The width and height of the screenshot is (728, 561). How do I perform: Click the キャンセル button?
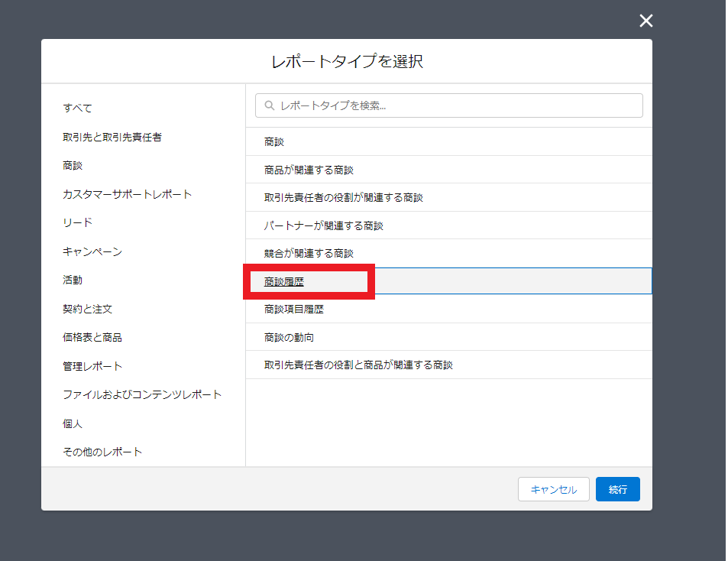[x=553, y=489]
